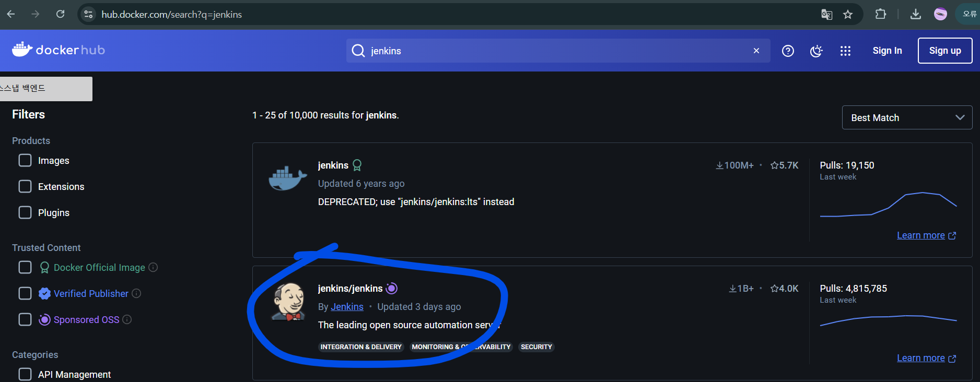Open browser downloads icon
Screen dimensions: 980x382
coord(916,14)
